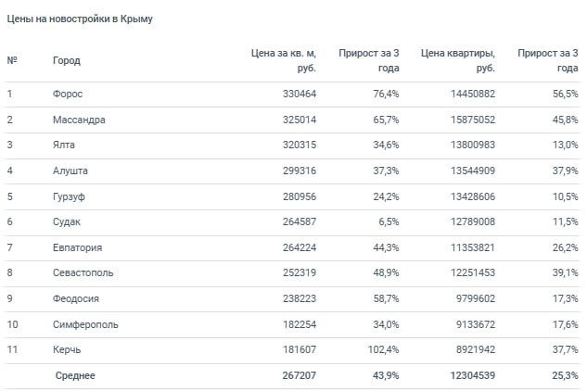The height and width of the screenshot is (392, 587).
Task: Click apartment price 9133672
Action: pos(476,324)
